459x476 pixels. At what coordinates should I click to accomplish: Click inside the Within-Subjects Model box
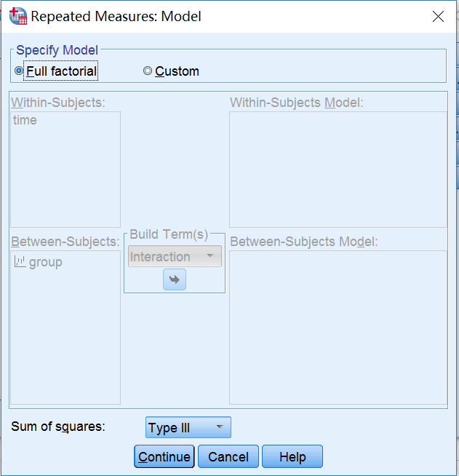[338, 170]
